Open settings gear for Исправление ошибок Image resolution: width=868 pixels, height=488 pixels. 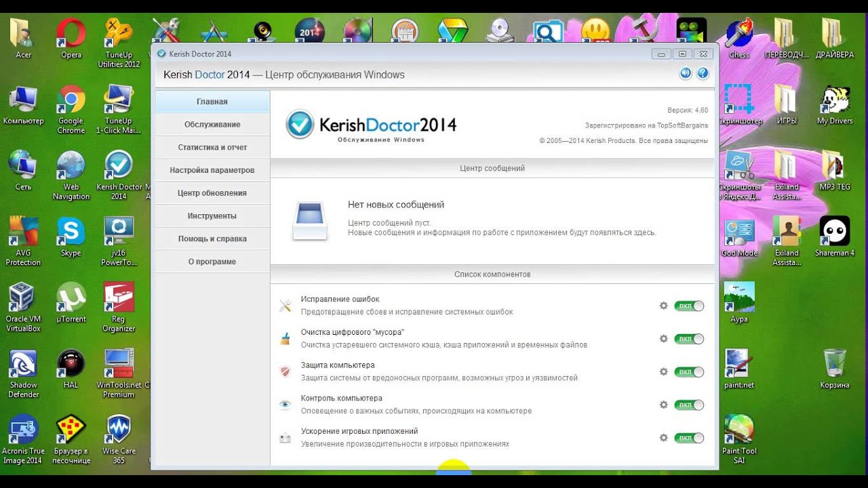click(664, 306)
